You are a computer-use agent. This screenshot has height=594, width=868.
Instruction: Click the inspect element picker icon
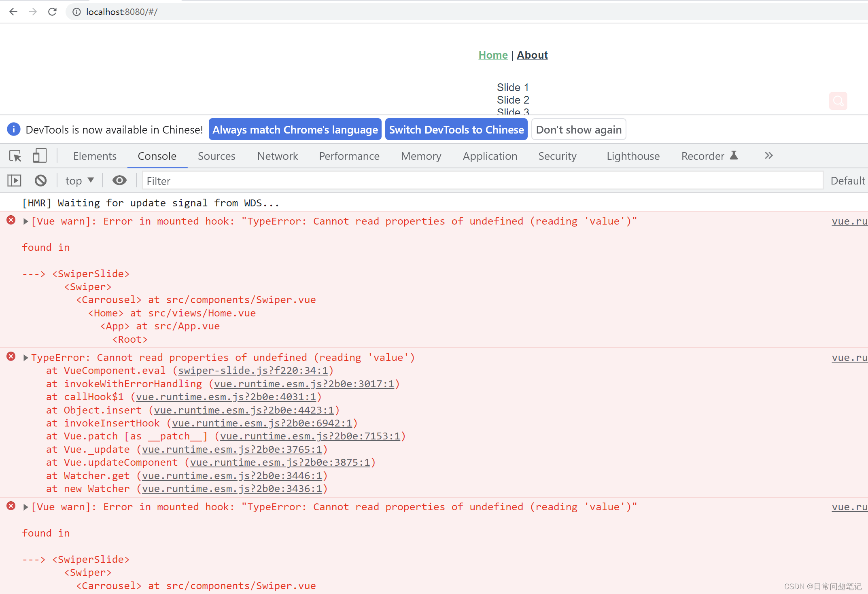(15, 156)
